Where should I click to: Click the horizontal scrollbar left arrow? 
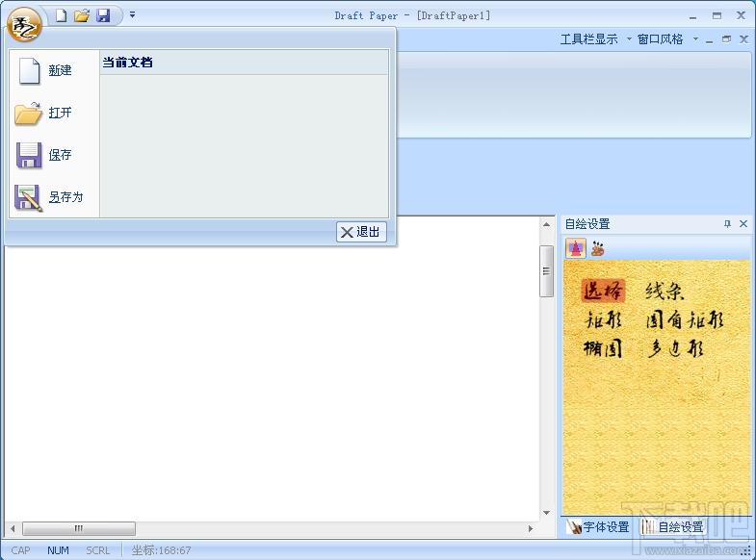[x=13, y=528]
